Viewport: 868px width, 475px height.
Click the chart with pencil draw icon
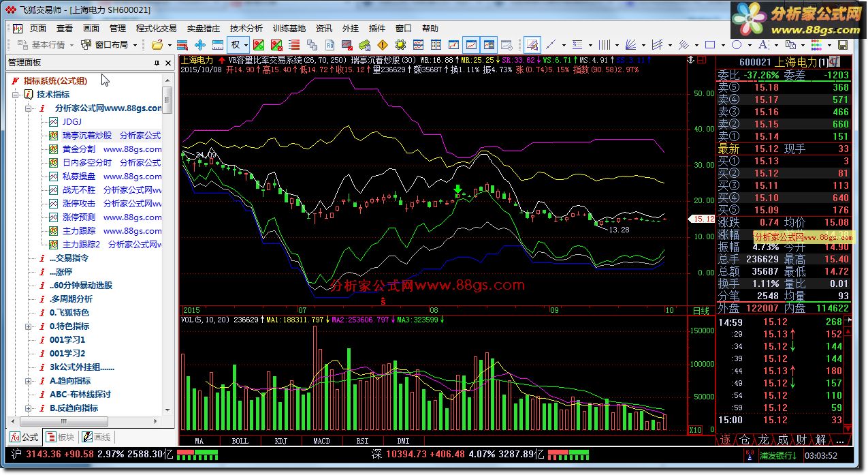point(532,45)
